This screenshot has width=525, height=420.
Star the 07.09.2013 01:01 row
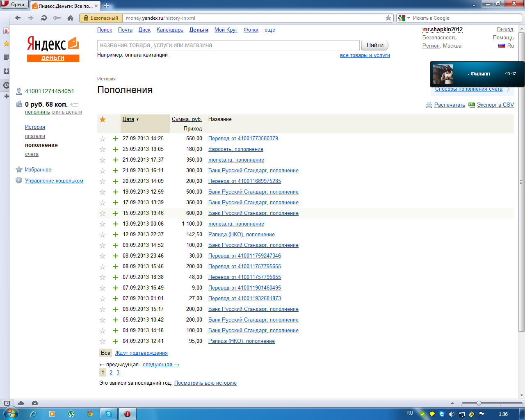pyautogui.click(x=103, y=299)
